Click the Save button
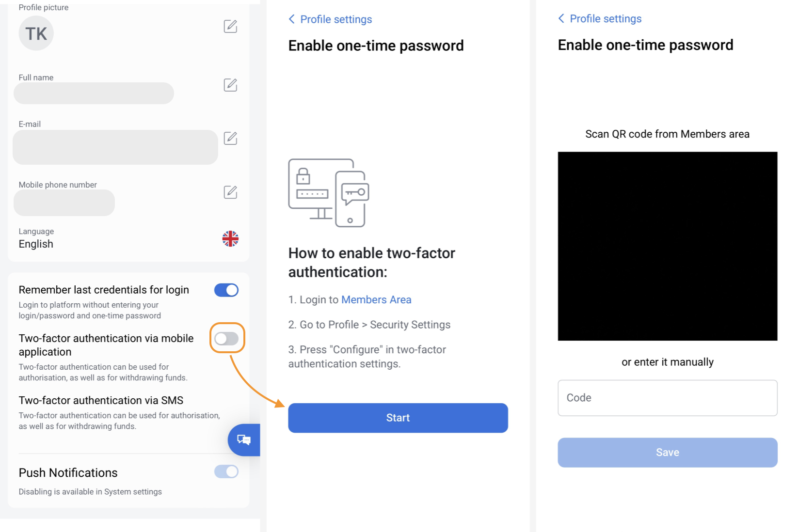The width and height of the screenshot is (798, 532). [668, 453]
